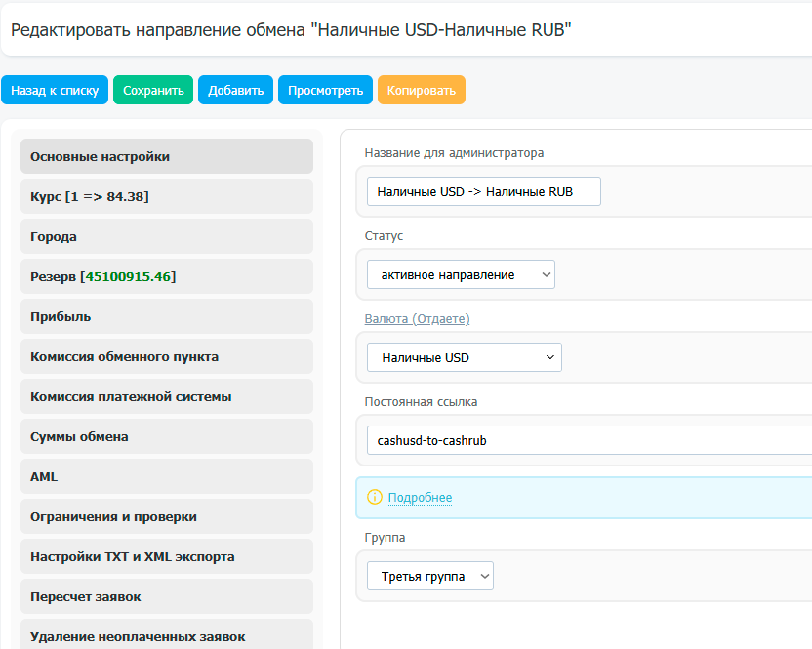Open preview via Просмотреть button
812x649 pixels.
[x=325, y=90]
